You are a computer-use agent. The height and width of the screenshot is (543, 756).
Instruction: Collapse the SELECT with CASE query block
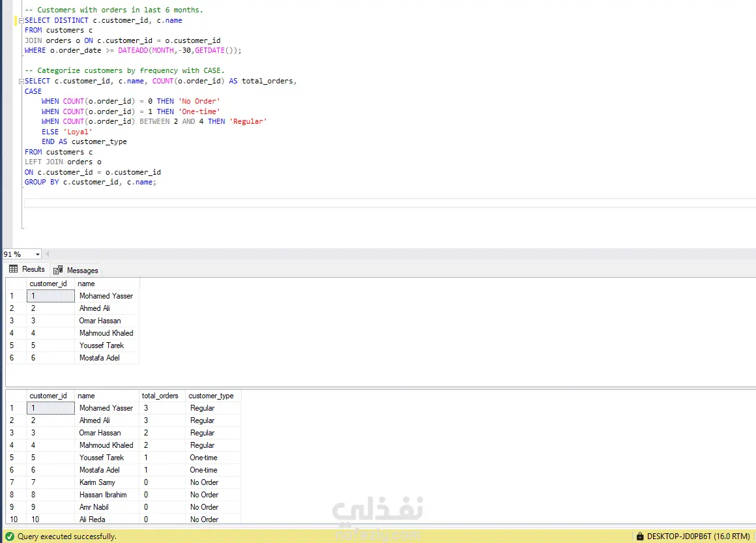[x=22, y=81]
